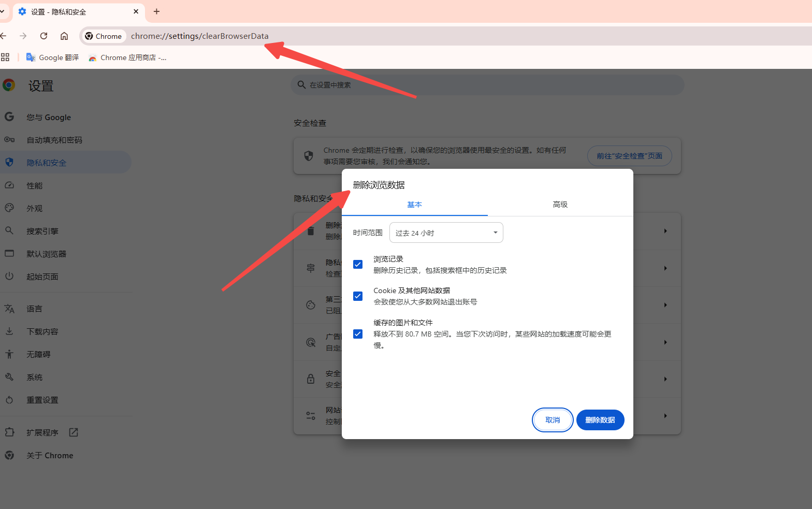
Task: Click the shield icon beside 隐私和安全
Action: (x=9, y=162)
